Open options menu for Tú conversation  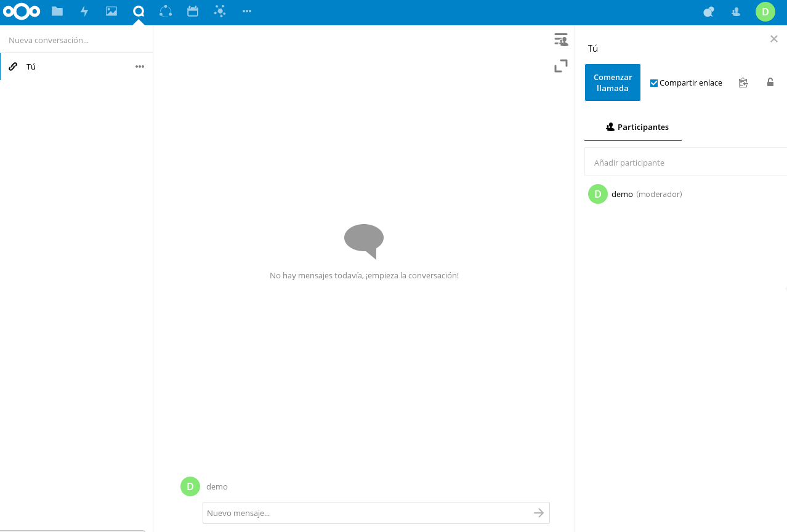coord(140,66)
